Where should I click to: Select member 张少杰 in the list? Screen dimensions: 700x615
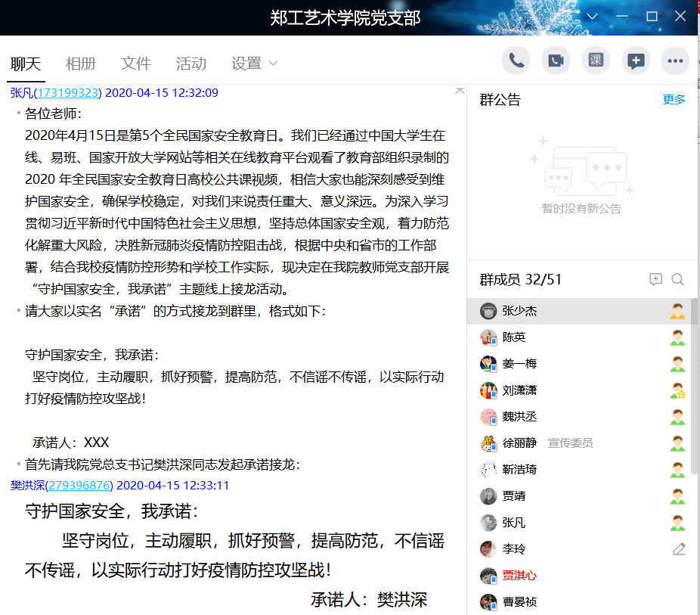coord(519,311)
